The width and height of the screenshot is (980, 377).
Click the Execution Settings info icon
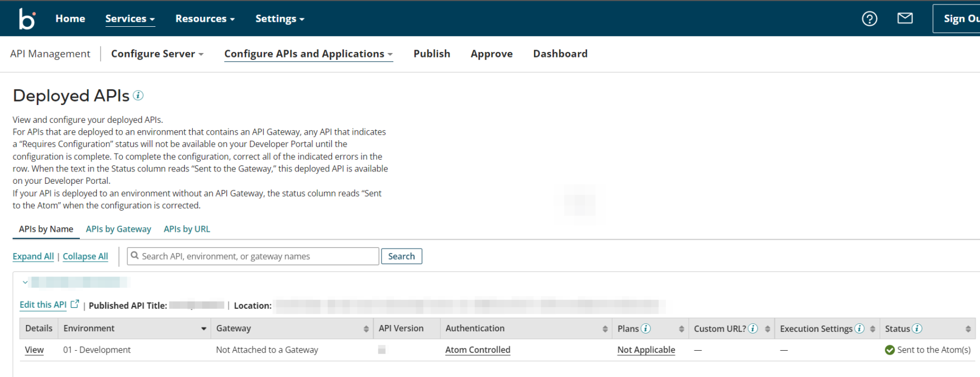[859, 328]
